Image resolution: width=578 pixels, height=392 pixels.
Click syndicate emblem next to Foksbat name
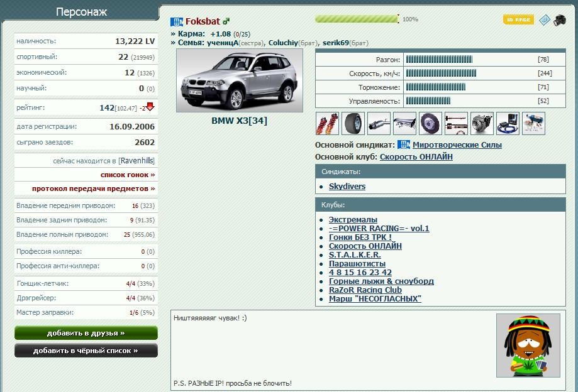coord(177,22)
